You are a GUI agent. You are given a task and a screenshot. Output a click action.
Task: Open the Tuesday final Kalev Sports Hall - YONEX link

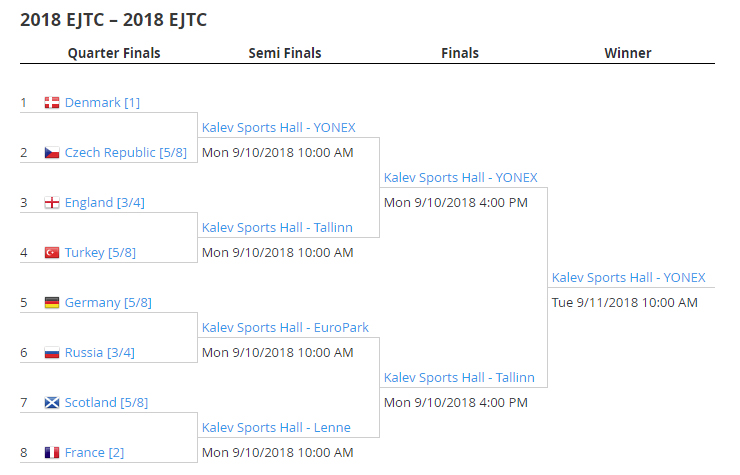(628, 278)
